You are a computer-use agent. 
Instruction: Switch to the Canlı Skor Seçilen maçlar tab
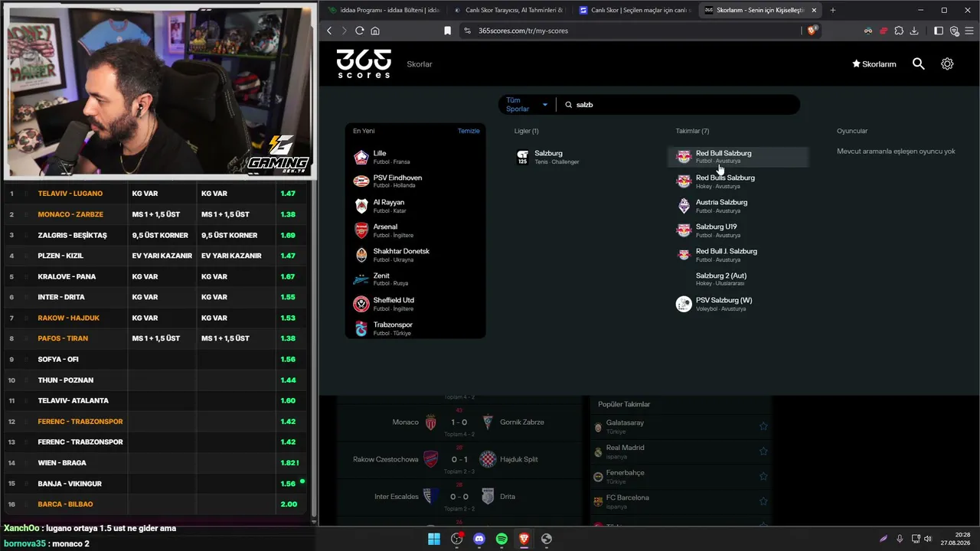pyautogui.click(x=635, y=10)
